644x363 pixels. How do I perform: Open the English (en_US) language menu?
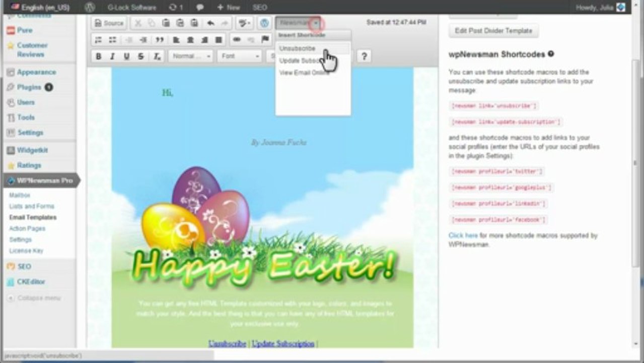[x=40, y=8]
